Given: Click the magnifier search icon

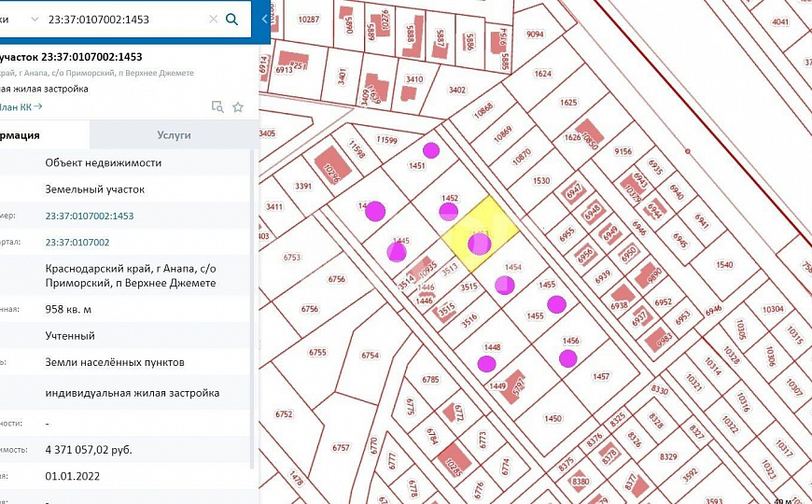Looking at the screenshot, I should [x=232, y=19].
